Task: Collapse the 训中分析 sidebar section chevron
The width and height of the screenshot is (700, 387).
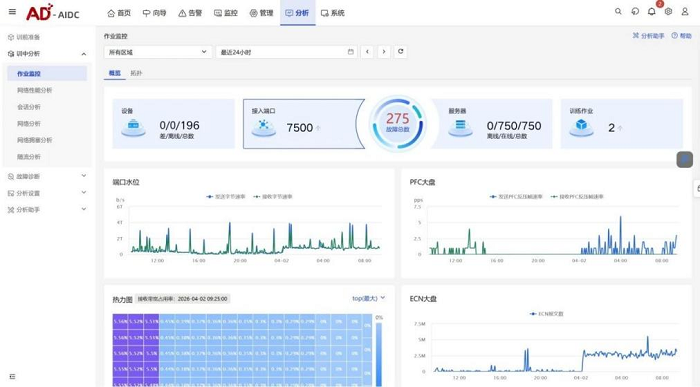Action: point(84,54)
